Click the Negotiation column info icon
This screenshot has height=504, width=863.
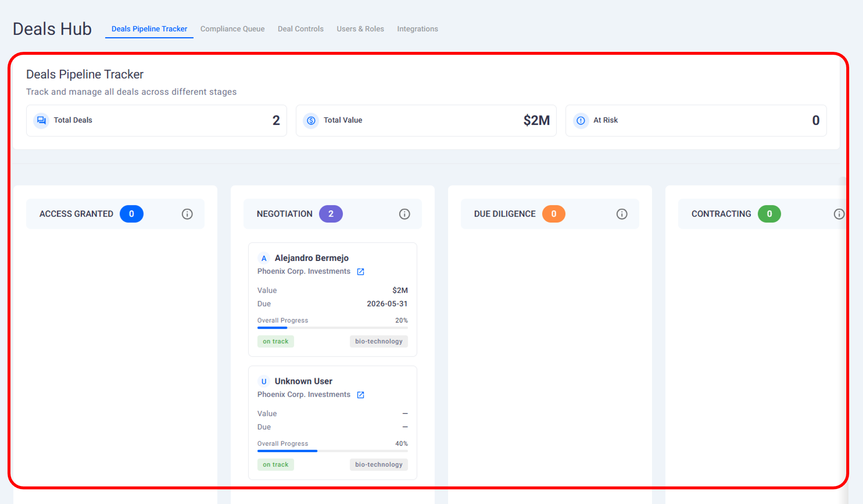pos(404,214)
